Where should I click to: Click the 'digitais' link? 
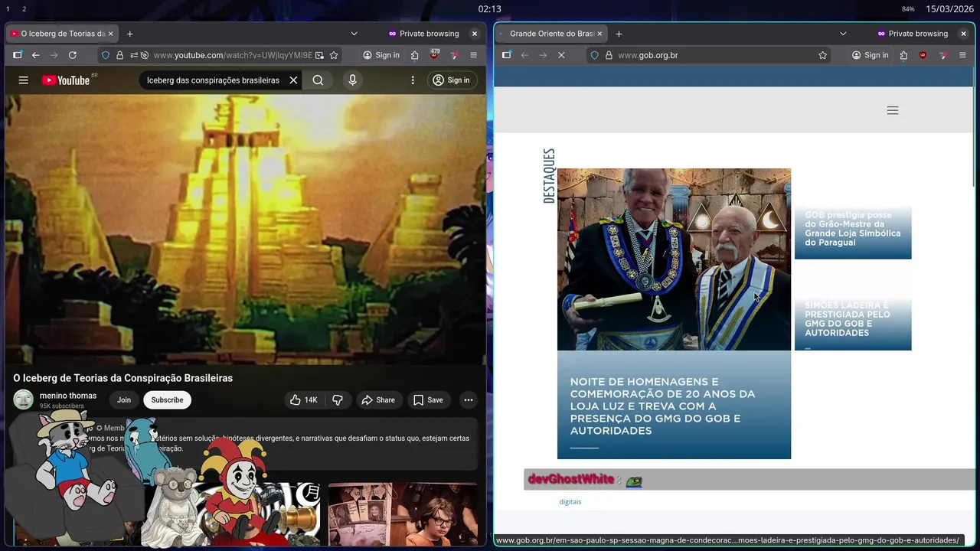pos(570,502)
